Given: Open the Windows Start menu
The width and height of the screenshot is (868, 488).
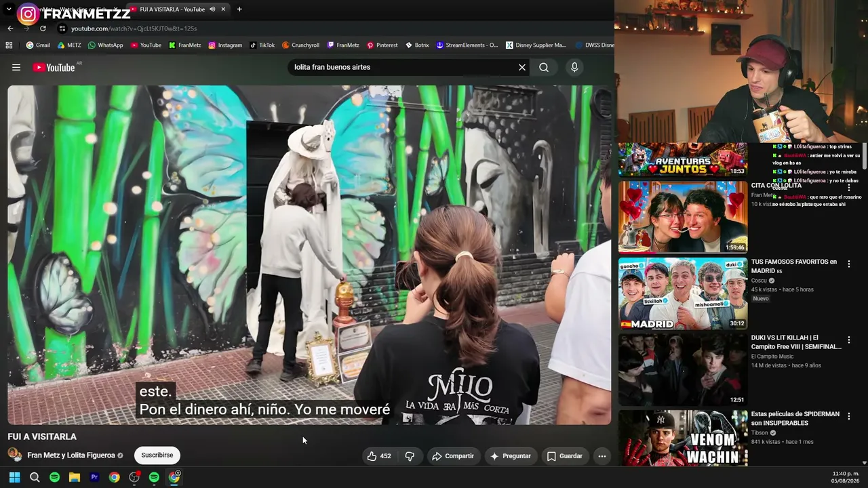Looking at the screenshot, I should pos(14,477).
